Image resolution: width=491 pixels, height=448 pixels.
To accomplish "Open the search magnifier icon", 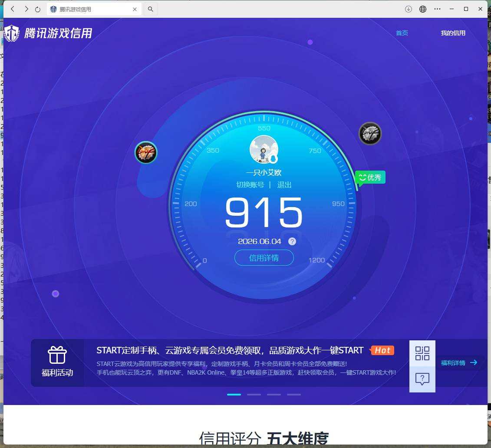I will [x=151, y=9].
